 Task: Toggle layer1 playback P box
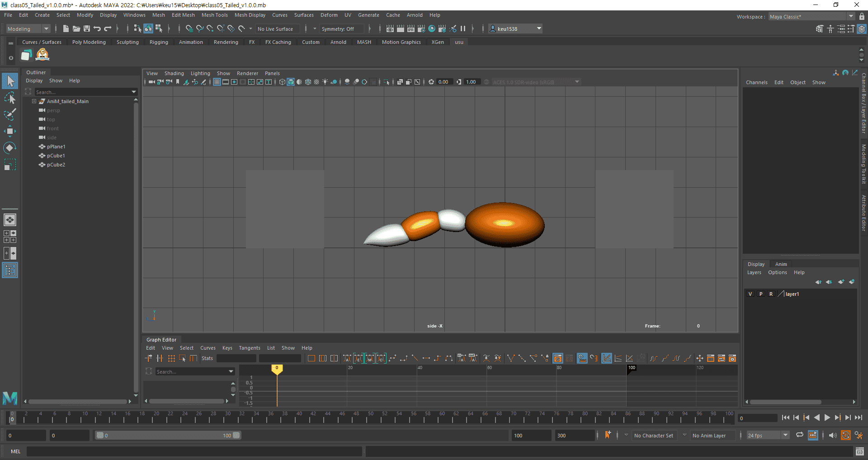point(761,294)
